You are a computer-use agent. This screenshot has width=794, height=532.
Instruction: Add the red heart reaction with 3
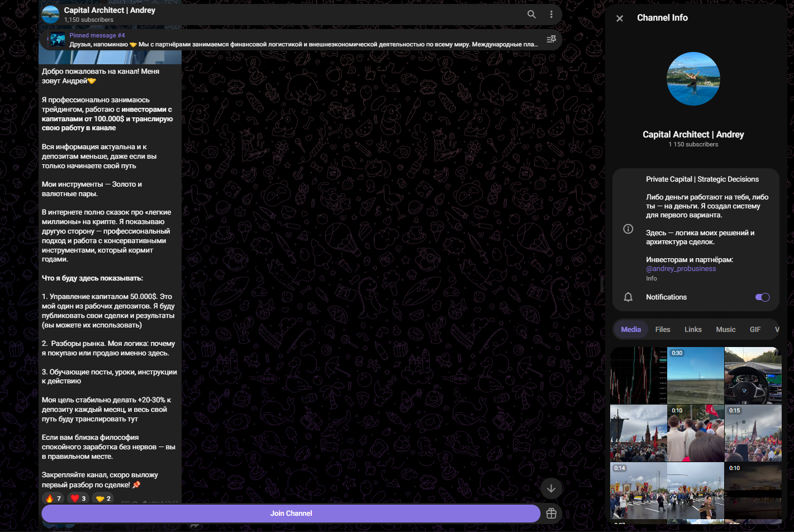pos(78,498)
